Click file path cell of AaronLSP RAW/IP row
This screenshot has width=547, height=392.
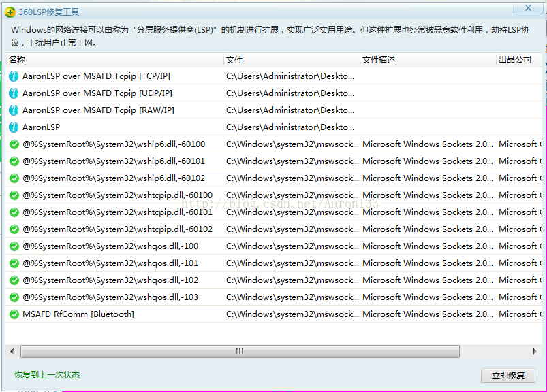point(290,110)
